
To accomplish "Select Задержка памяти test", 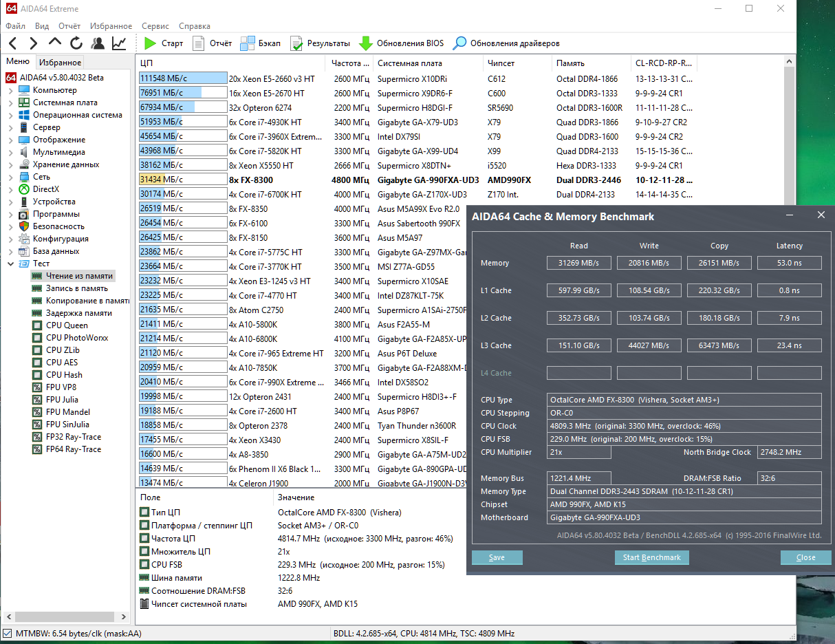I will pyautogui.click(x=78, y=313).
